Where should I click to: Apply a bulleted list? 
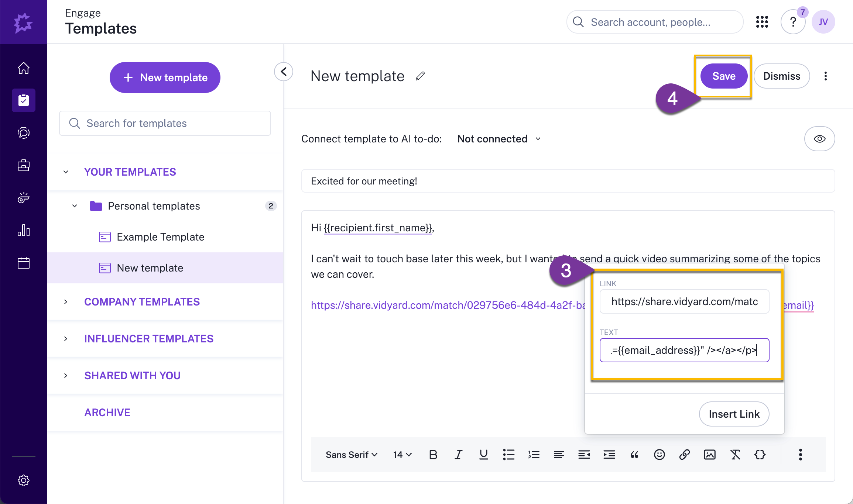(508, 454)
